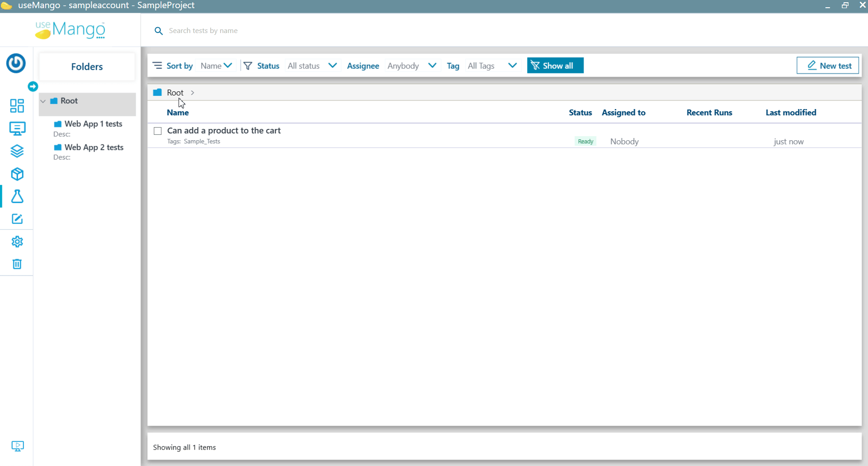The height and width of the screenshot is (466, 868).
Task: Open the trash bin icon in sidebar
Action: click(17, 264)
